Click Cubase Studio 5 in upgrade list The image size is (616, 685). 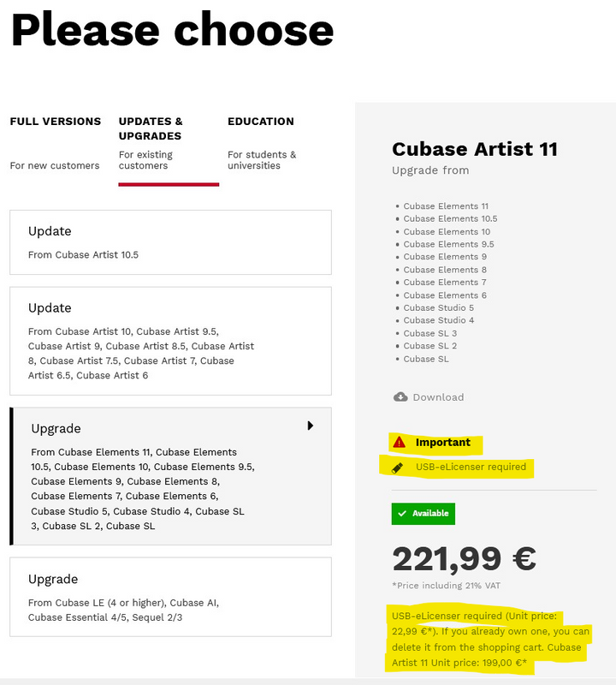[439, 307]
